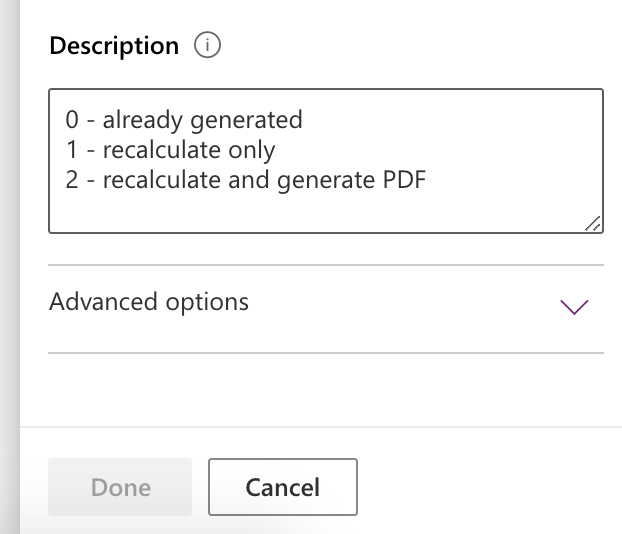Click the "2 - recalculate and generate PDF" line

[x=246, y=181]
